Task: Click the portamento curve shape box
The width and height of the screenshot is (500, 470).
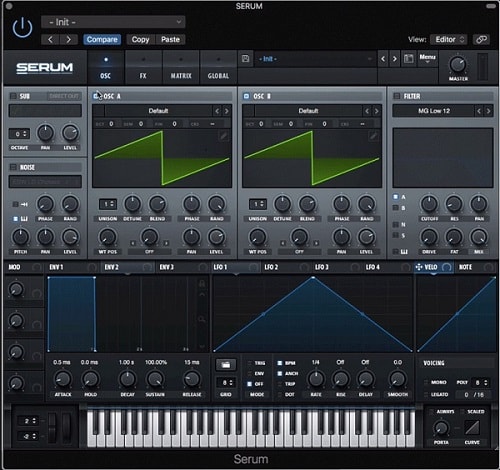Action: [x=472, y=427]
